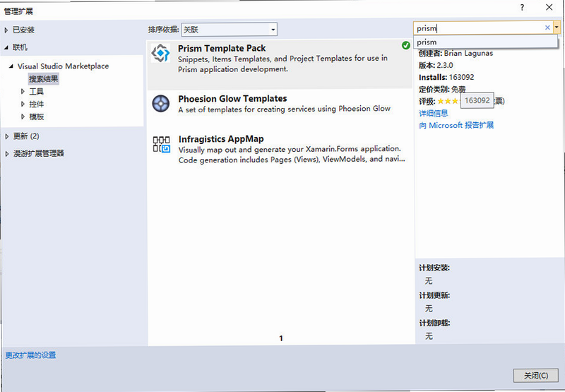
Task: Select the 模板 tree item
Action: point(37,117)
